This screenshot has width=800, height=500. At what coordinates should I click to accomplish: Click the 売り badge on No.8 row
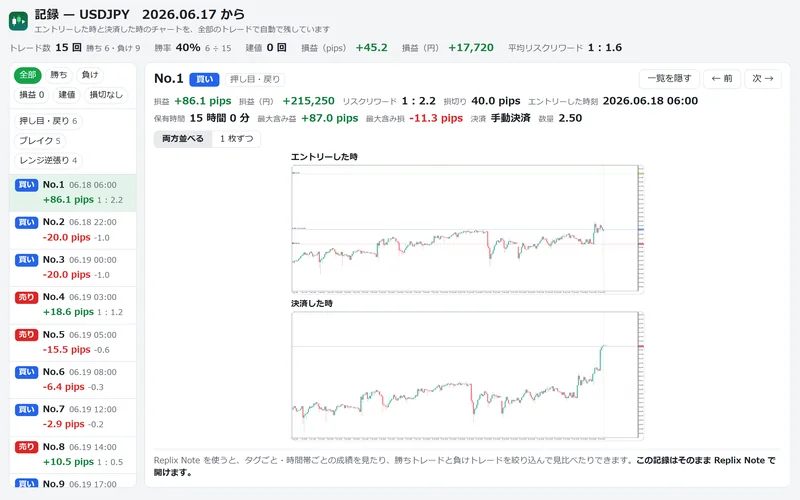pos(26,447)
